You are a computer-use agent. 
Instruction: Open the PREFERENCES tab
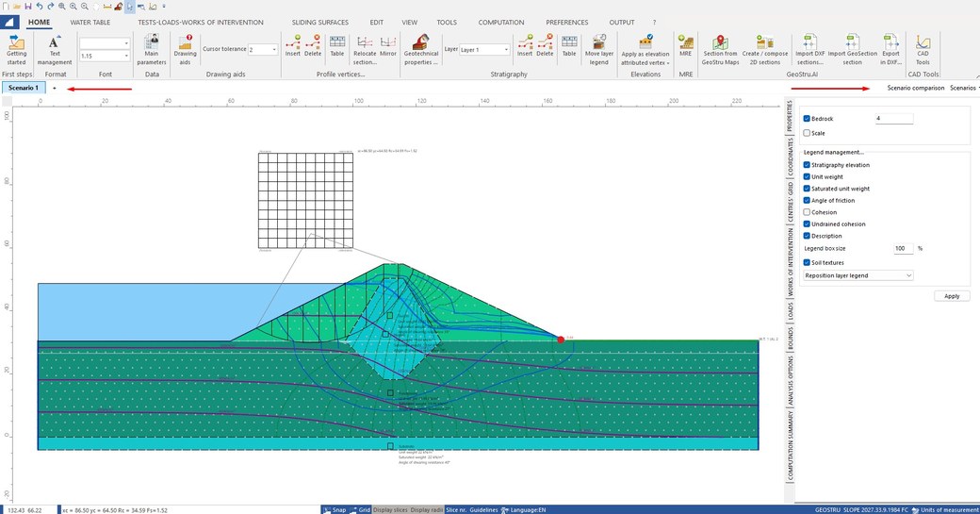click(x=567, y=22)
